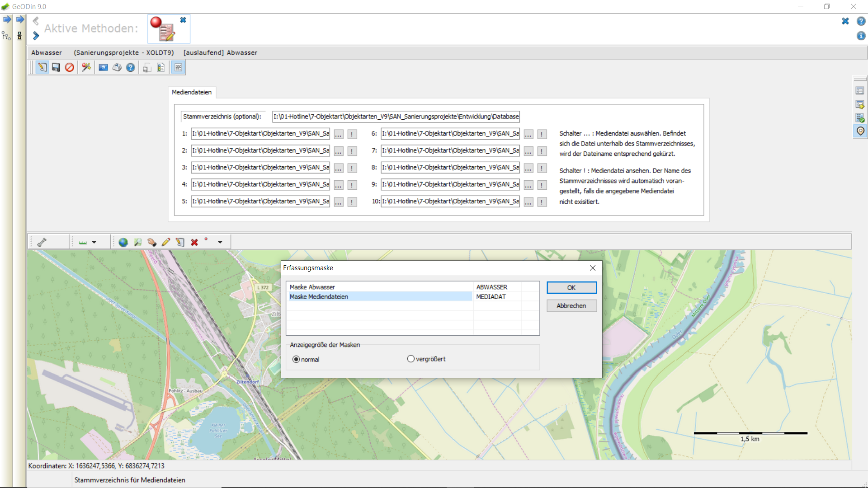Expand active methods with right chevron
This screenshot has height=488, width=868.
click(36, 36)
